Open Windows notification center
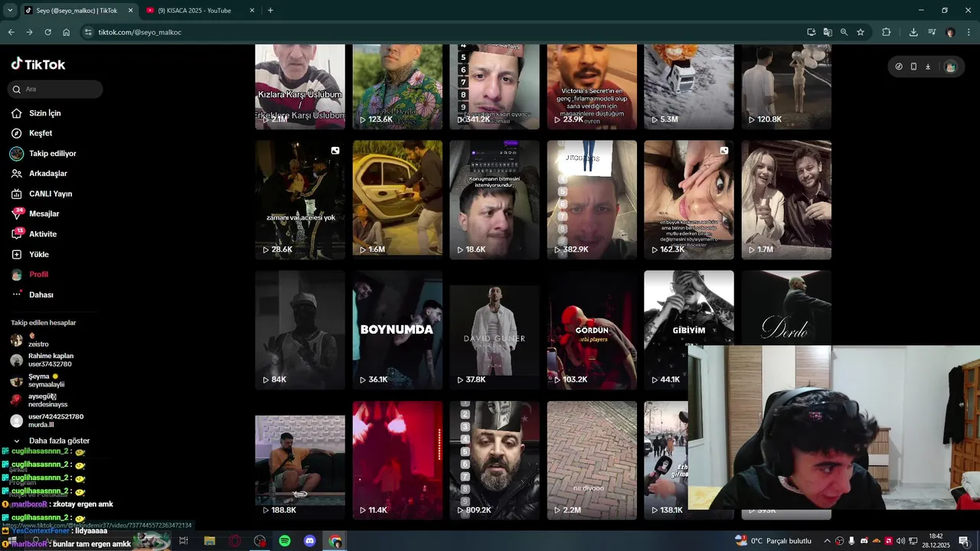This screenshot has height=551, width=980. tap(963, 541)
